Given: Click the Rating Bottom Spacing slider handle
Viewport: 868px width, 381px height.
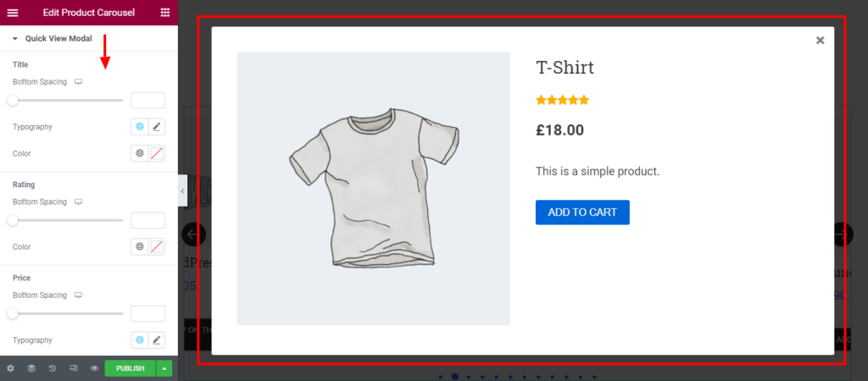Looking at the screenshot, I should [13, 220].
